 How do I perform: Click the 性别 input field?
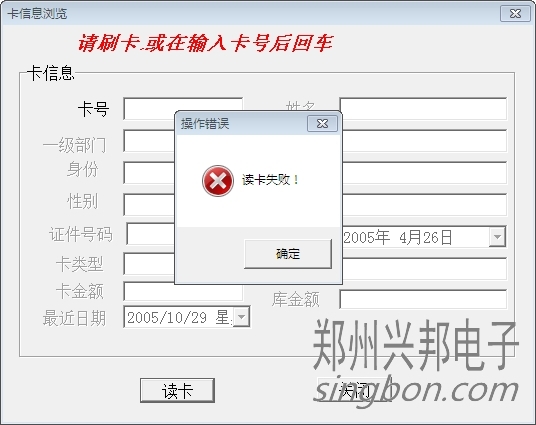point(149,204)
